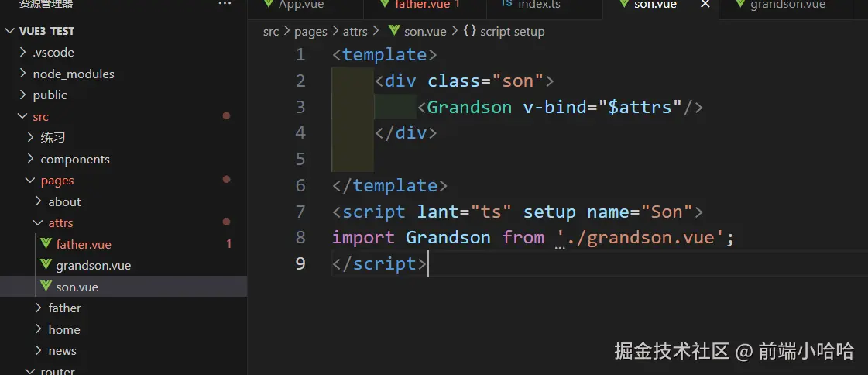Click the './grandson.vue' import path

(x=640, y=237)
